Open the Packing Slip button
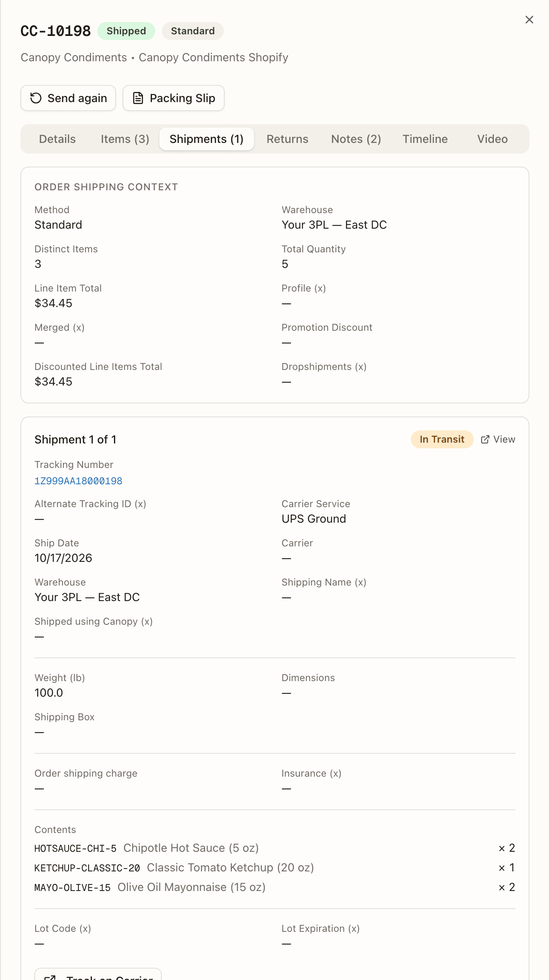The width and height of the screenshot is (549, 980). tap(174, 98)
